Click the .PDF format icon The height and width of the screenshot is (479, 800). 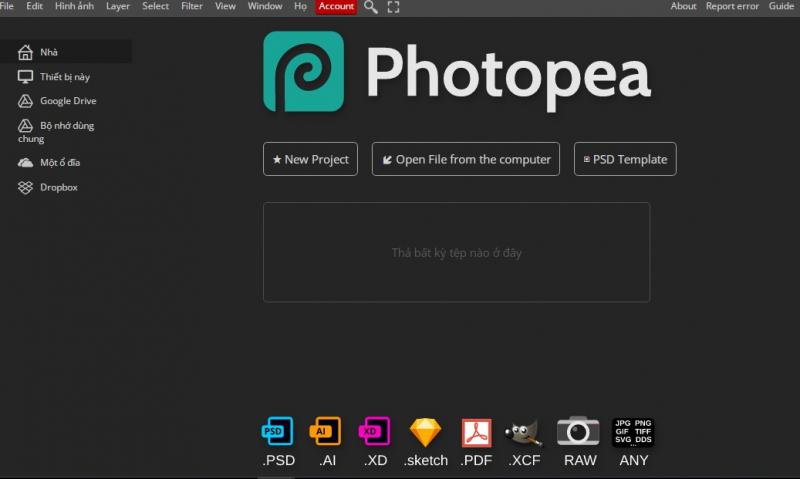(x=477, y=433)
